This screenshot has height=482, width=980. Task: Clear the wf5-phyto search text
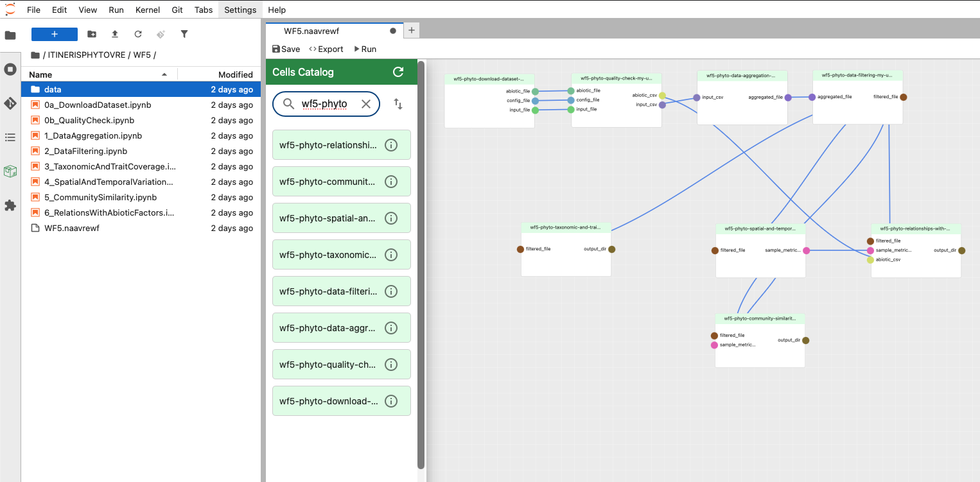366,104
